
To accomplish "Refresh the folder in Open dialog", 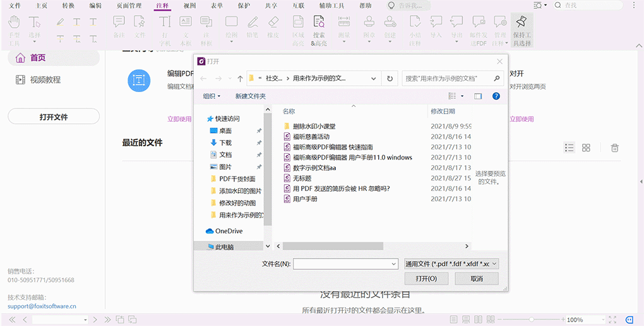I will [390, 78].
